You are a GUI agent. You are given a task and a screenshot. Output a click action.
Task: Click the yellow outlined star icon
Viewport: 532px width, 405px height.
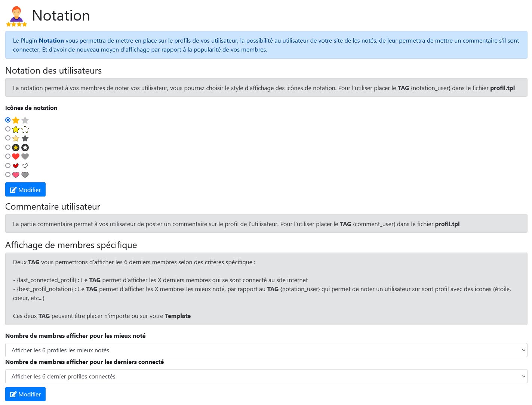tap(16, 129)
